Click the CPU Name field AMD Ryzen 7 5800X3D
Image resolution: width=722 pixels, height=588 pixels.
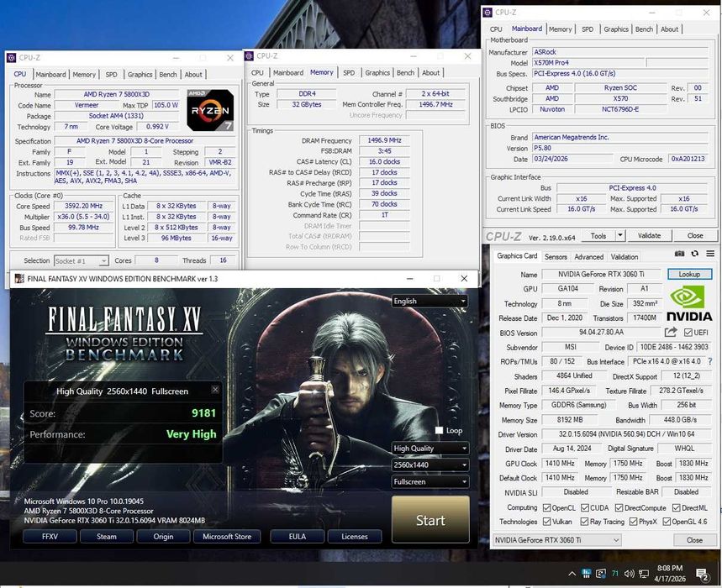click(117, 94)
